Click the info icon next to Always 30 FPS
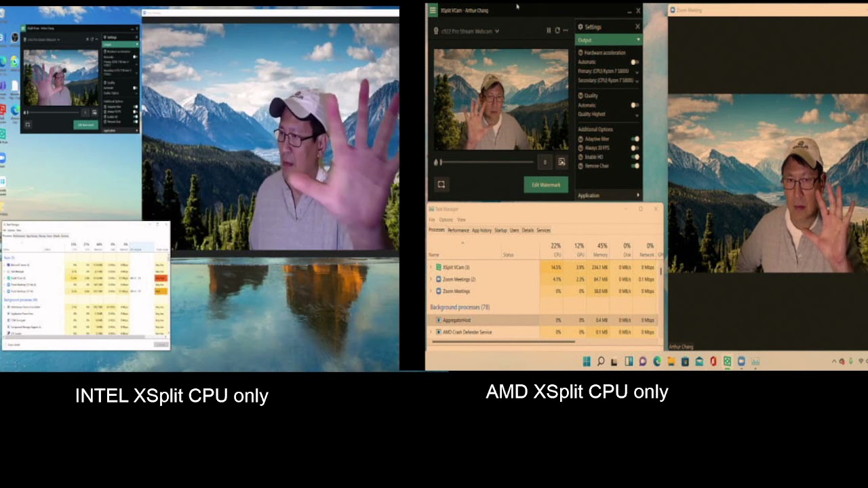The height and width of the screenshot is (488, 868). [x=580, y=148]
